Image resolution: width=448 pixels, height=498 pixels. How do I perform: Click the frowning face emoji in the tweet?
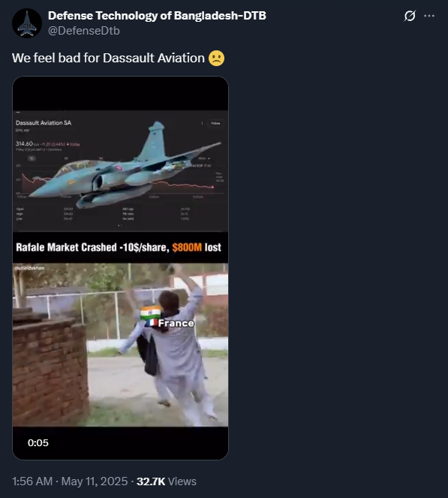pyautogui.click(x=216, y=58)
